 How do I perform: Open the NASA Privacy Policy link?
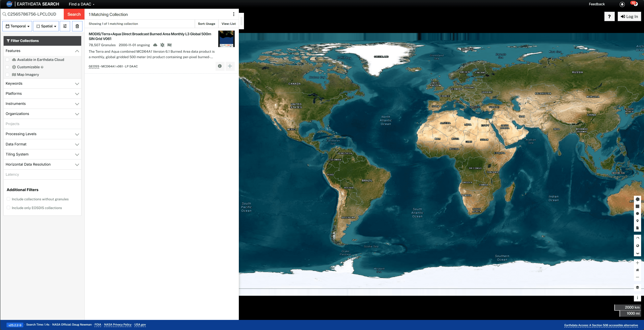point(118,325)
